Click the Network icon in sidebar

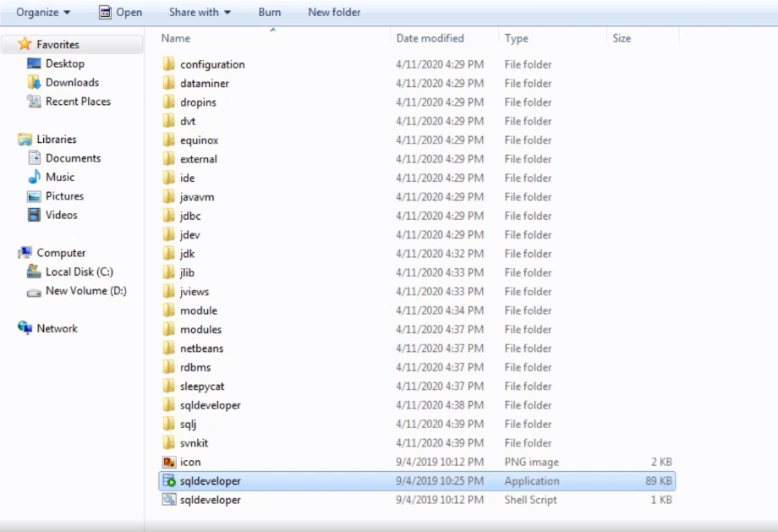coord(25,328)
